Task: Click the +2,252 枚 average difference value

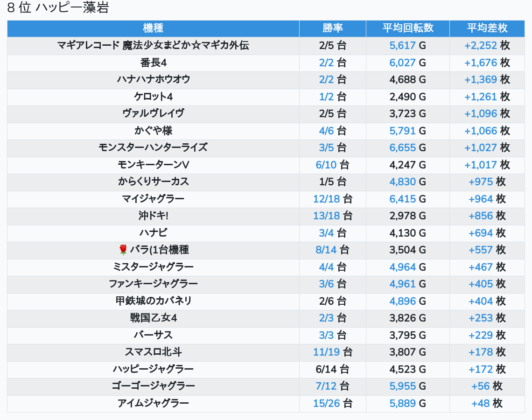Action: pyautogui.click(x=487, y=45)
